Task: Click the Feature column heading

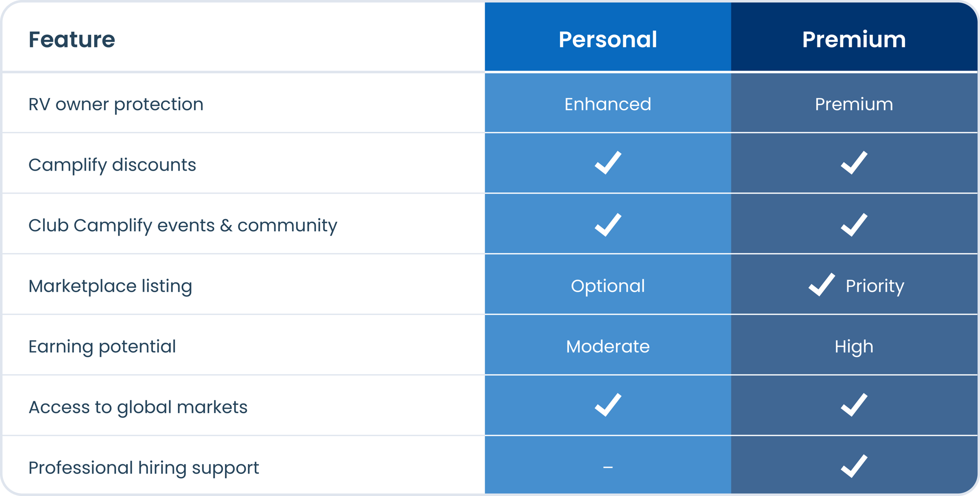Action: pos(72,39)
